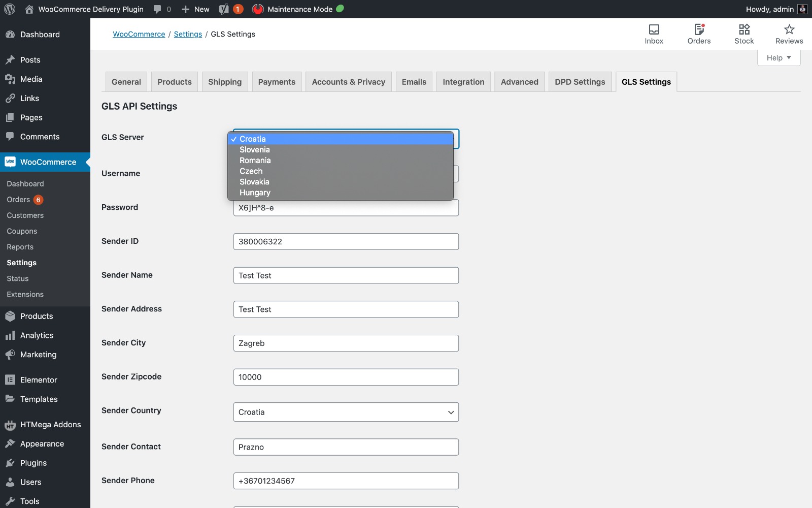Open the Payments tab
812x508 pixels.
[x=277, y=82]
